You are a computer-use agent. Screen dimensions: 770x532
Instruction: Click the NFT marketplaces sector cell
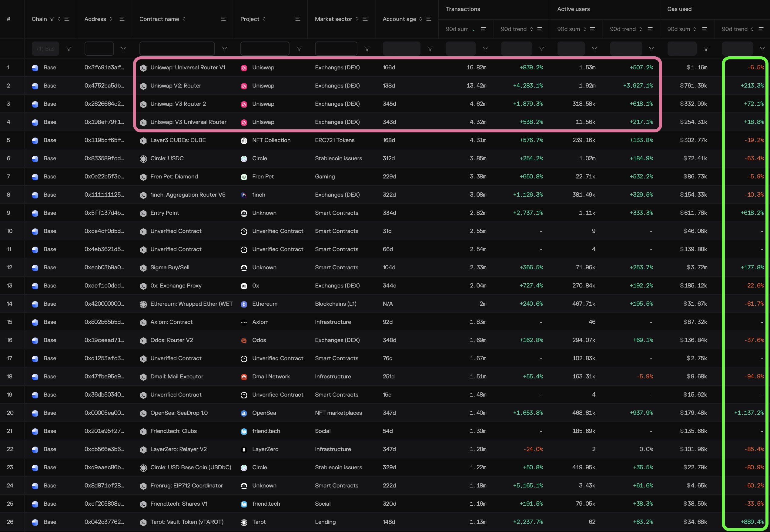pyautogui.click(x=339, y=413)
